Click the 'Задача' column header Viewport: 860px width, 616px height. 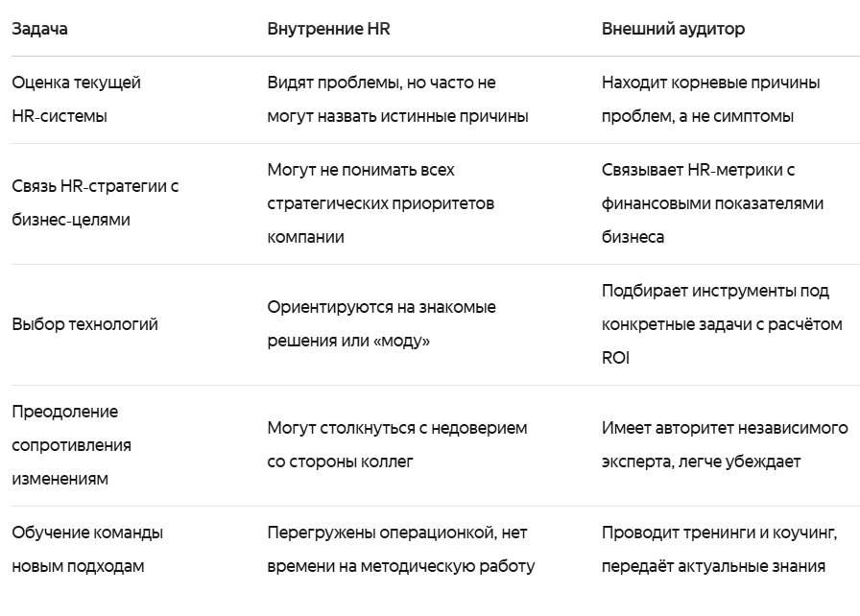click(x=39, y=29)
